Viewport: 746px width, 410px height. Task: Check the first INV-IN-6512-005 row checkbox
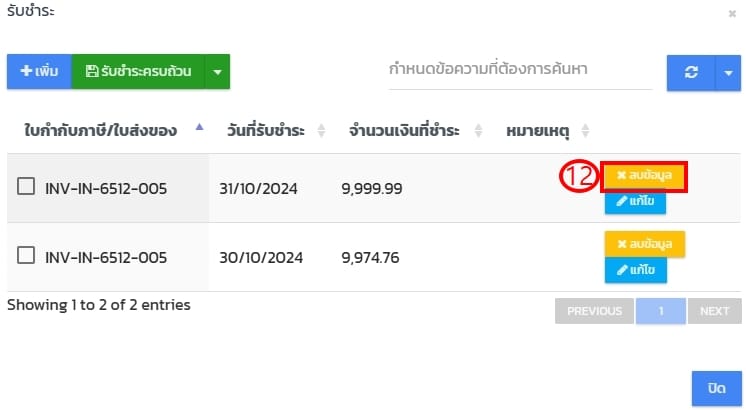[26, 186]
